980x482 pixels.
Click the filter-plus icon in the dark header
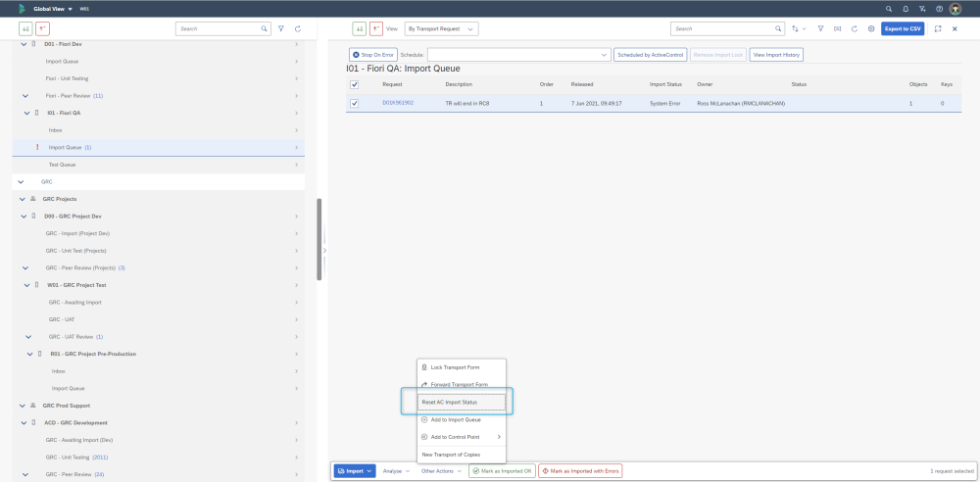coord(922,9)
